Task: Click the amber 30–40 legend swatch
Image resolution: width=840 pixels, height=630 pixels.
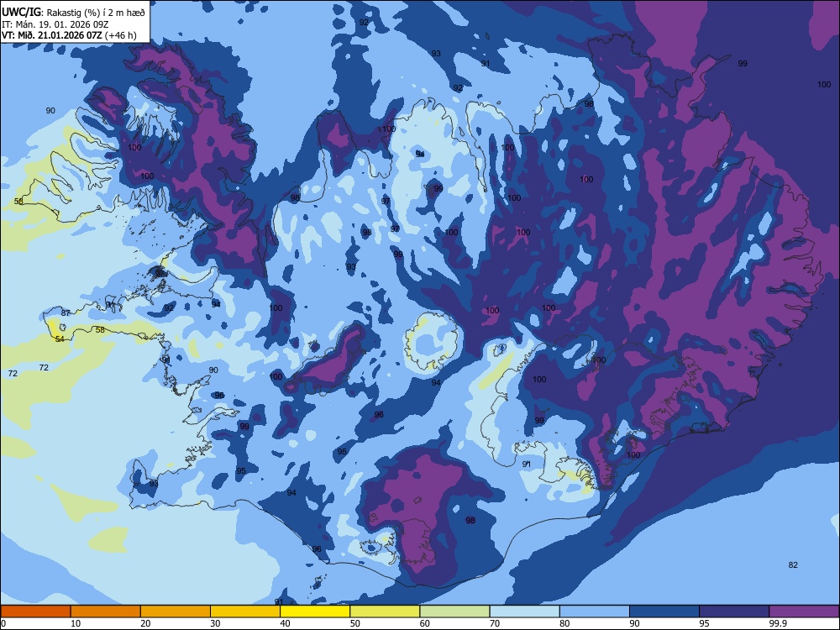Action: (245, 612)
